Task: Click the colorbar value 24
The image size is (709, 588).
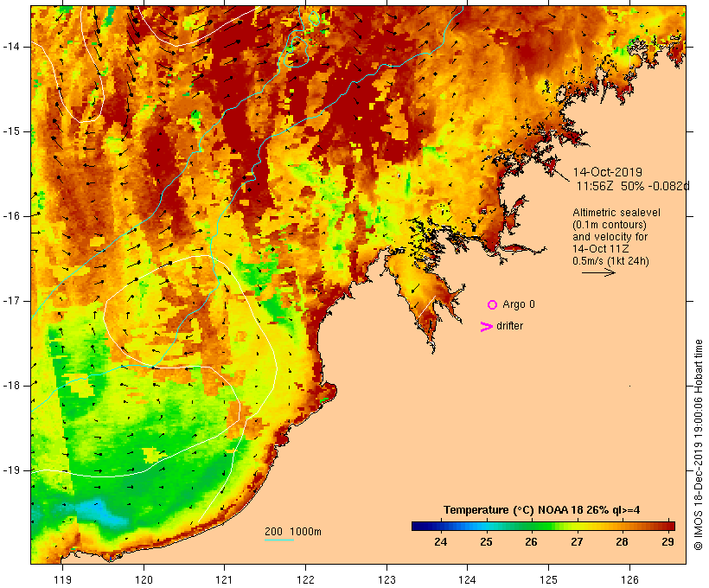Action: (441, 541)
